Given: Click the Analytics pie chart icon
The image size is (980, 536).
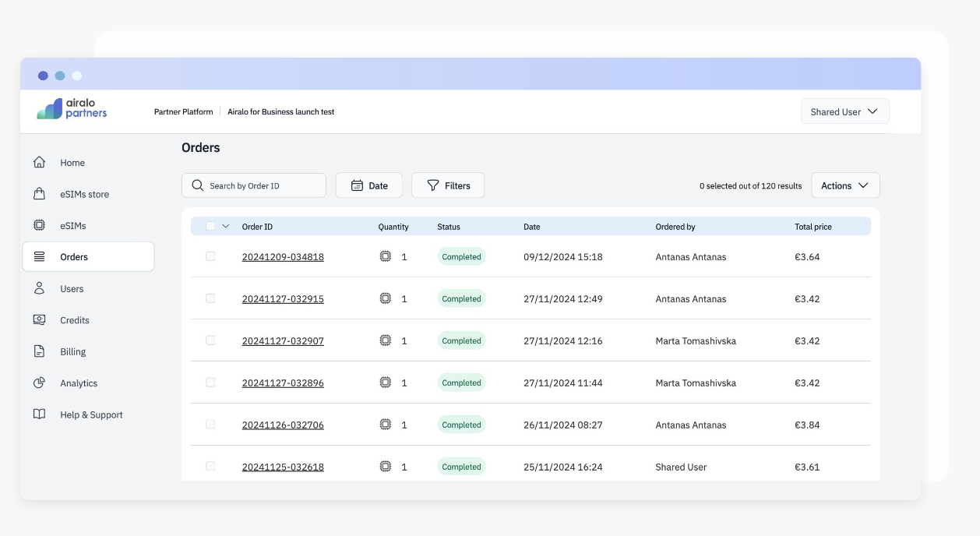Looking at the screenshot, I should [39, 383].
